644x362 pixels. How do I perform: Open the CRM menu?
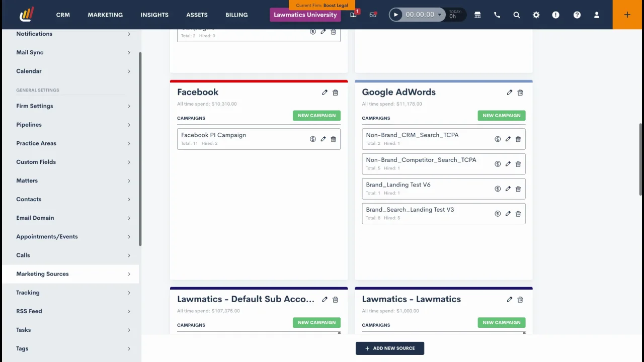pos(63,15)
